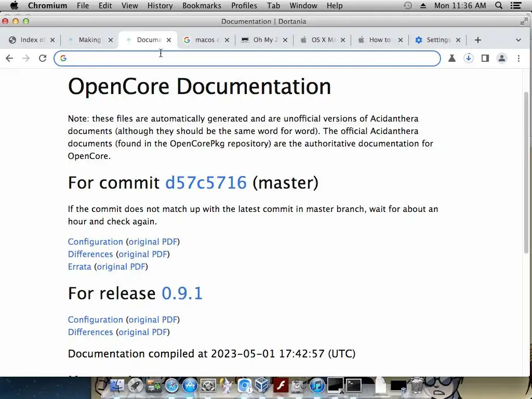Screen dimensions: 532x399
Task: Open the Tab menu
Action: [x=273, y=5]
